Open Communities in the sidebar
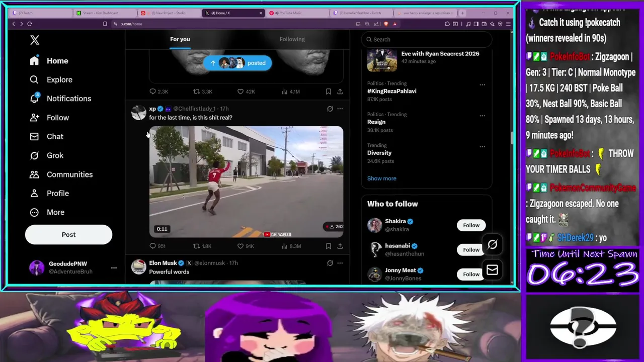The image size is (644, 362). click(61, 174)
